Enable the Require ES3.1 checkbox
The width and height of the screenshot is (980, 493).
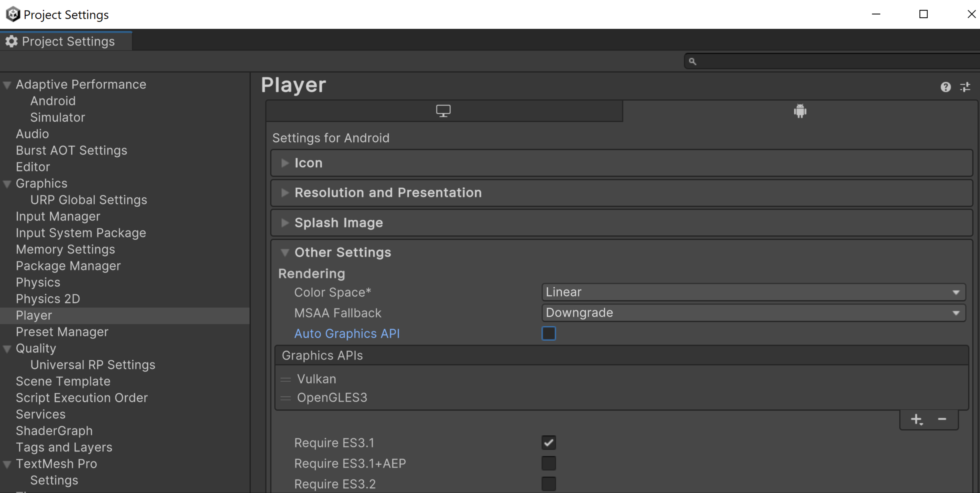[x=548, y=443]
